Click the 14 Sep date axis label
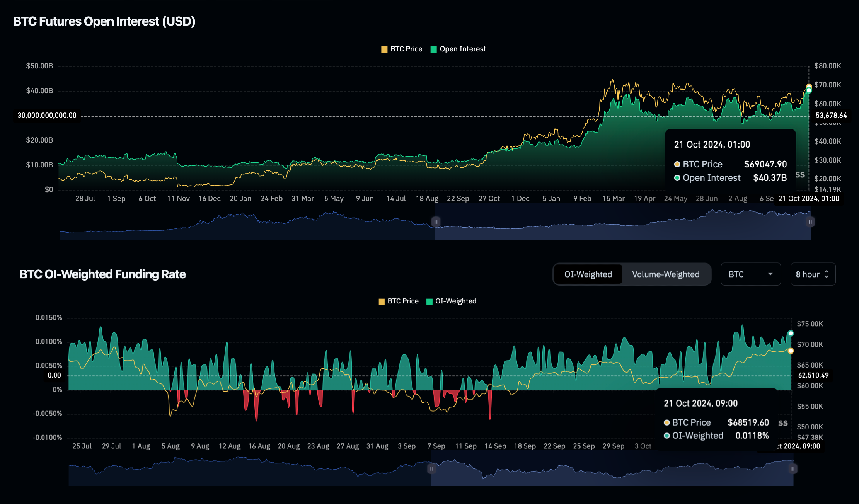This screenshot has height=504, width=859. point(495,446)
